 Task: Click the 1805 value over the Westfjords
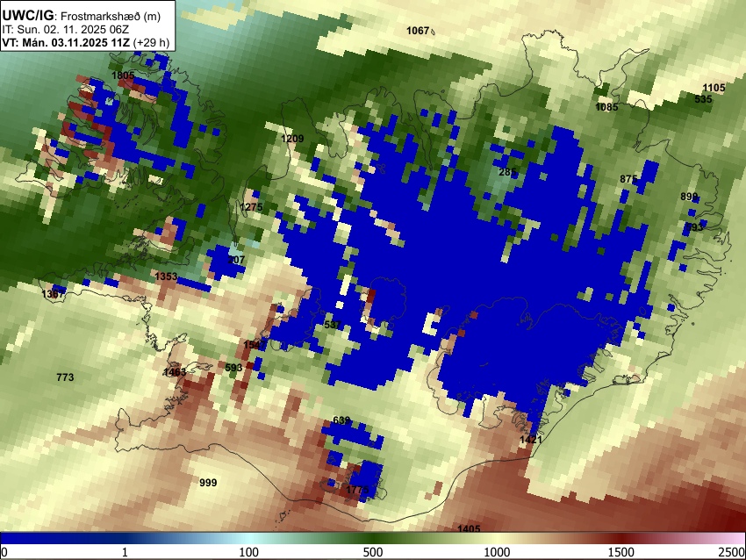pyautogui.click(x=123, y=75)
